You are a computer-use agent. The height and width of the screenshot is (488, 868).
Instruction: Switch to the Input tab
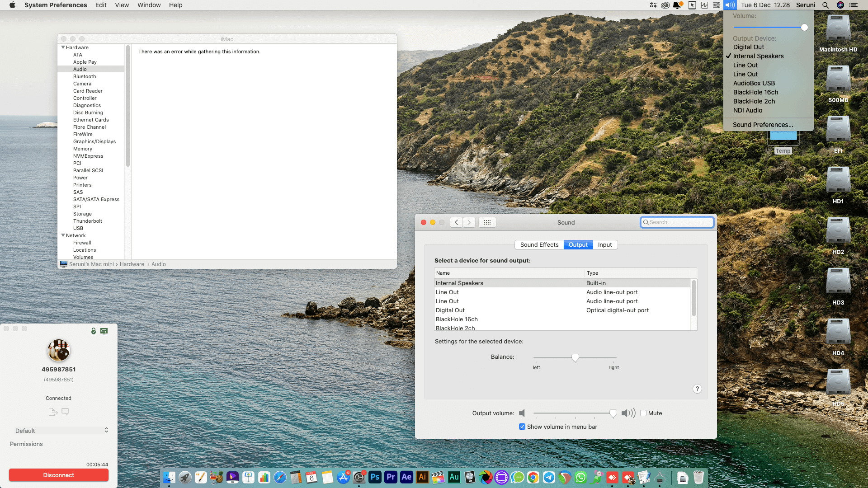point(604,244)
